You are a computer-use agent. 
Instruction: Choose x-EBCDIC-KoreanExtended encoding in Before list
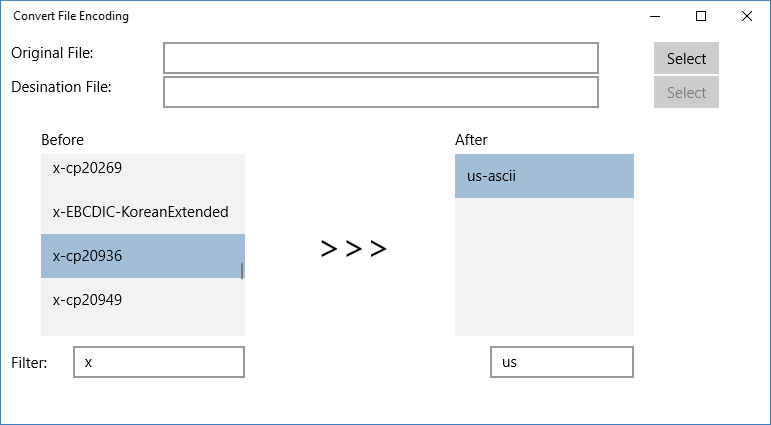(x=143, y=212)
